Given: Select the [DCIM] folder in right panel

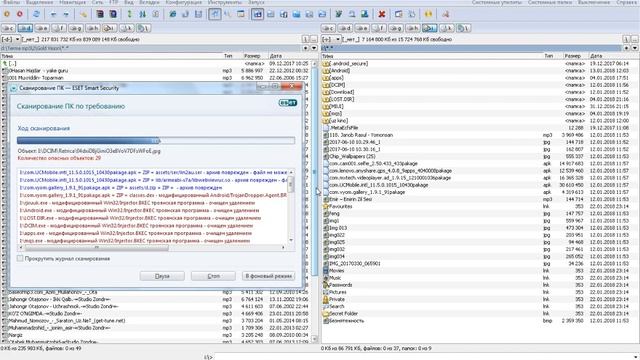Looking at the screenshot, I should tap(337, 85).
